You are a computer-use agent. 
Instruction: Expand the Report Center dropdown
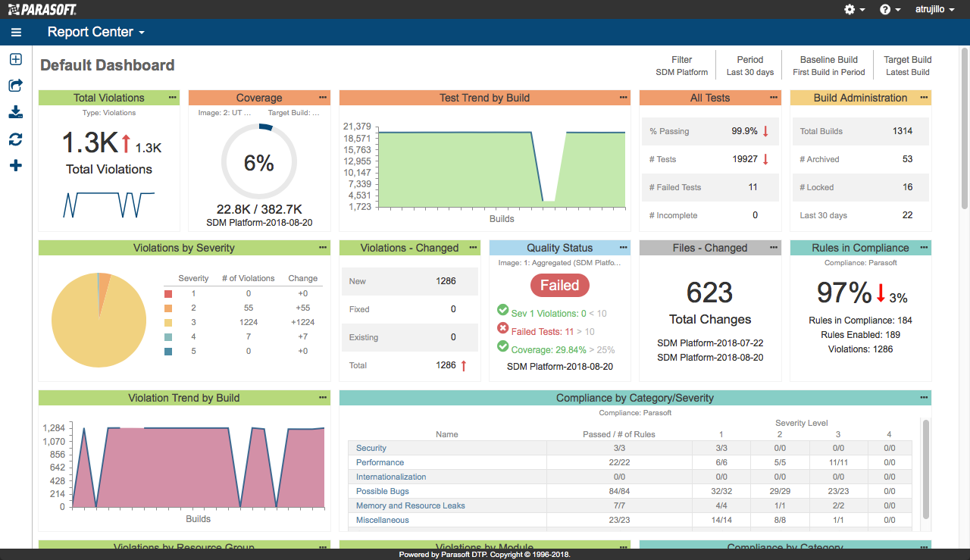[96, 32]
